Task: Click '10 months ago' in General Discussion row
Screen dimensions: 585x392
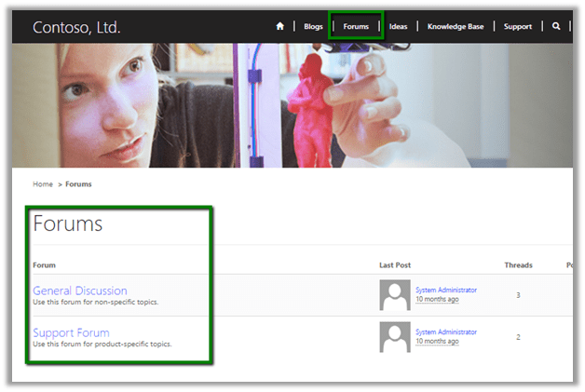Action: tap(437, 299)
